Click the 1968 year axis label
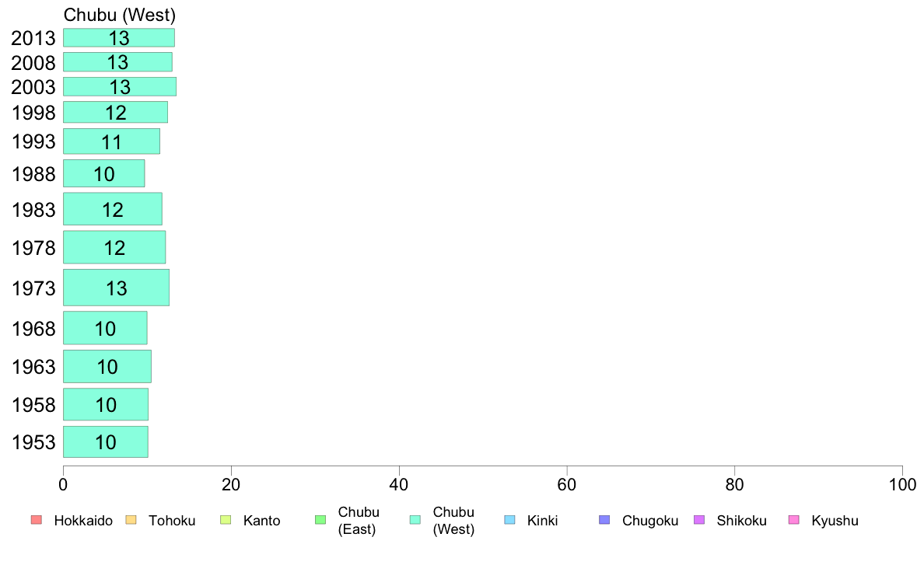 point(33,329)
